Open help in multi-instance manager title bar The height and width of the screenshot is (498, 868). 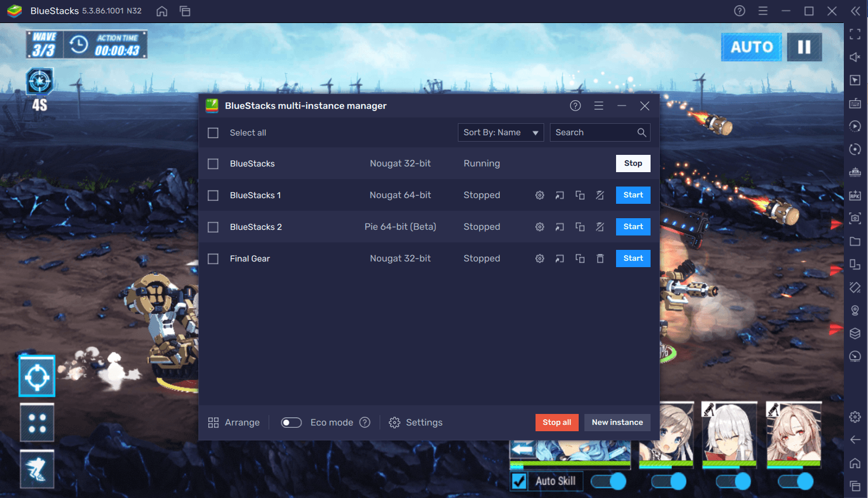(x=575, y=106)
